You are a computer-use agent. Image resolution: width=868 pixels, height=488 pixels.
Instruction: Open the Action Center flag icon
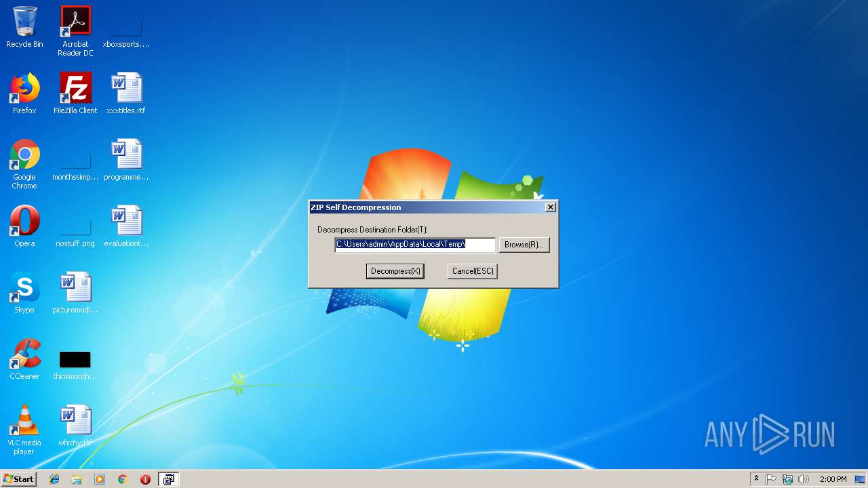tap(771, 479)
